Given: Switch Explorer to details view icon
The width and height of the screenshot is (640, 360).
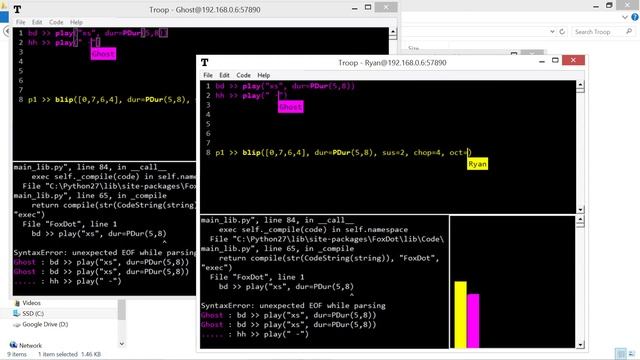Looking at the screenshot, I should pyautogui.click(x=621, y=353).
